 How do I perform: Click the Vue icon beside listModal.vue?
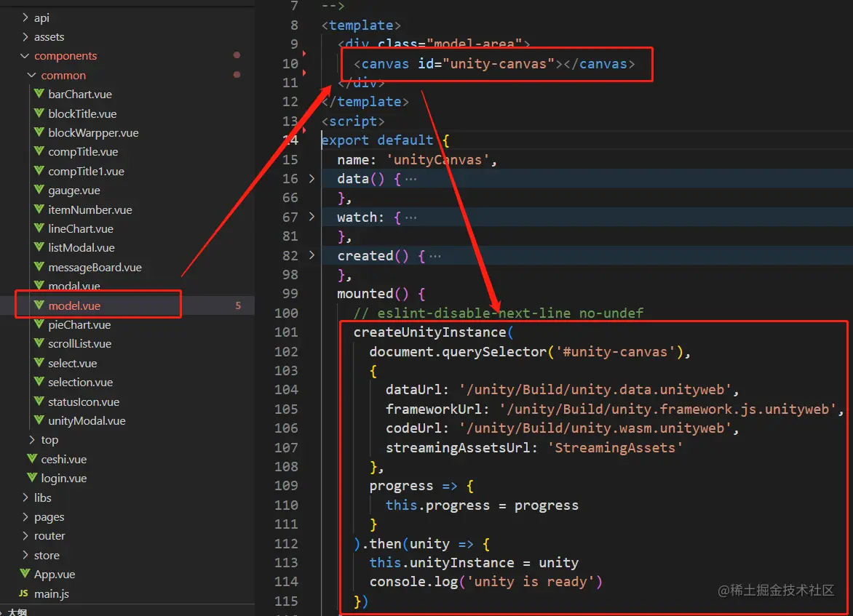39,247
